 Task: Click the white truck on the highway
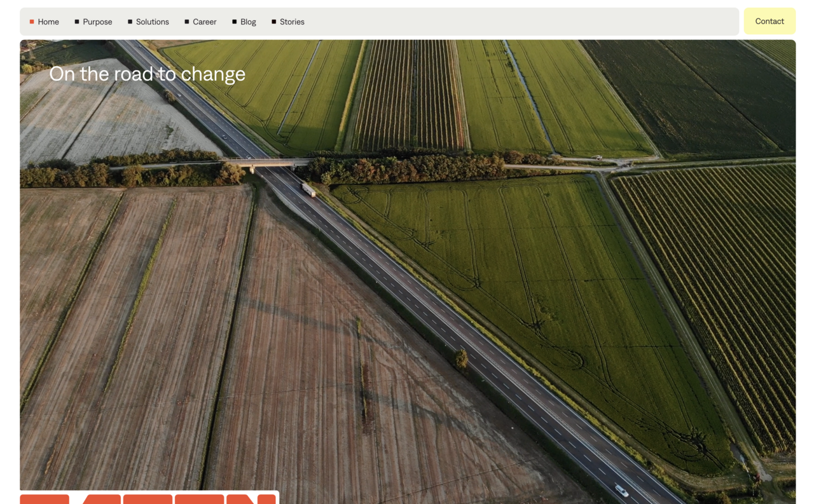308,189
